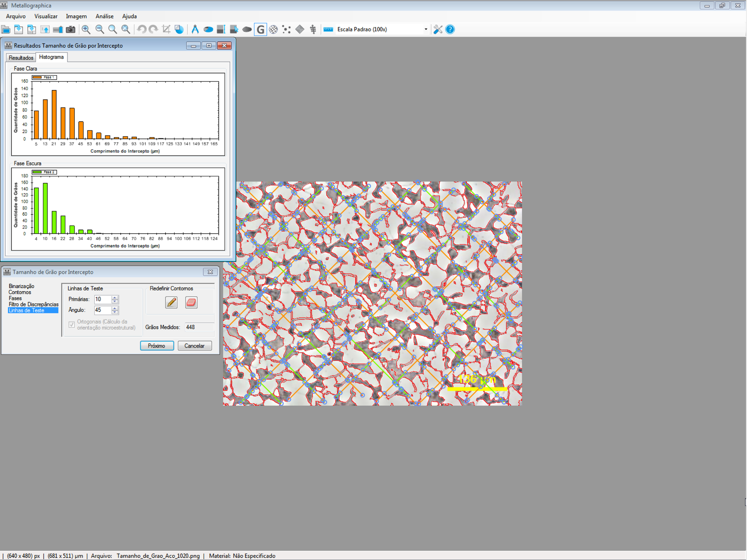Click the scattered dots particle icon

pos(286,30)
